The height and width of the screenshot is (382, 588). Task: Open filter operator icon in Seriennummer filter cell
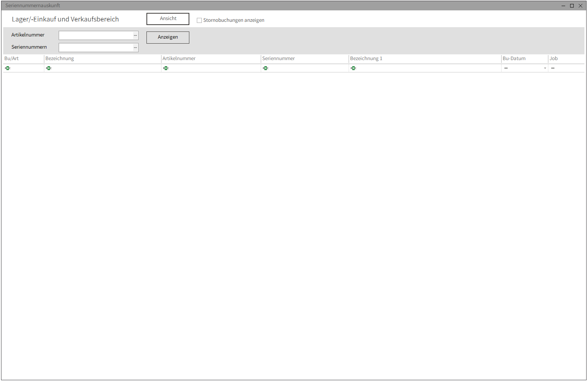[x=266, y=68]
